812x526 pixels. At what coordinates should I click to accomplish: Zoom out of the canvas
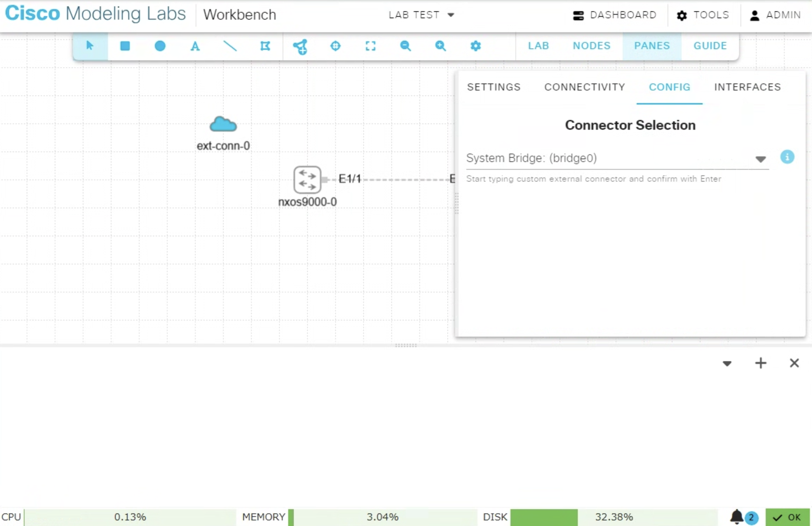pyautogui.click(x=406, y=46)
